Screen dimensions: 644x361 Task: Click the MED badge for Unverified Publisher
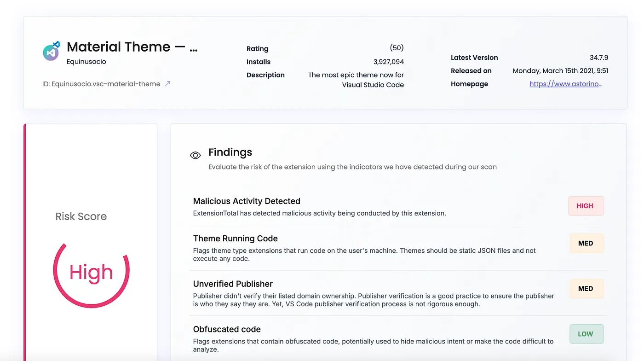[x=586, y=289]
